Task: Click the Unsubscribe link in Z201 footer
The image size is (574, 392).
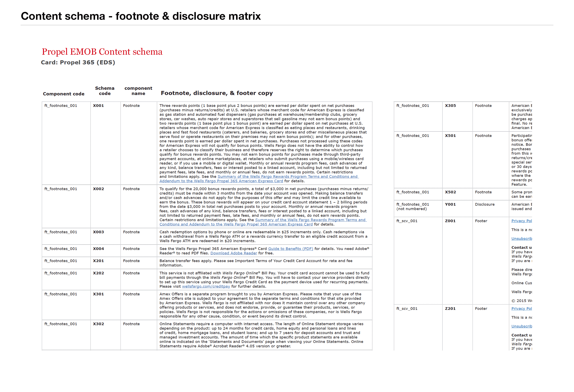Action: coord(521,326)
